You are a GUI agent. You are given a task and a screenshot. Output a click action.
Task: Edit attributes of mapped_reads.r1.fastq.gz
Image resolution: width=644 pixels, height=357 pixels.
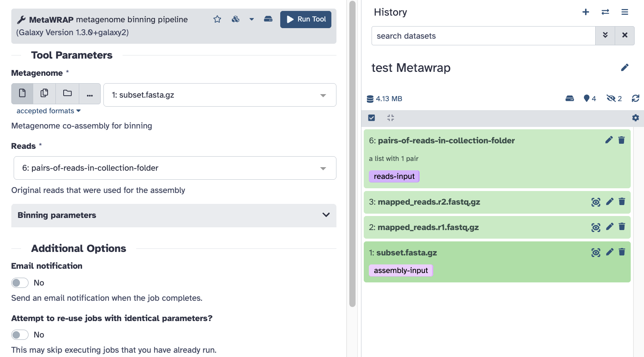[x=610, y=227]
